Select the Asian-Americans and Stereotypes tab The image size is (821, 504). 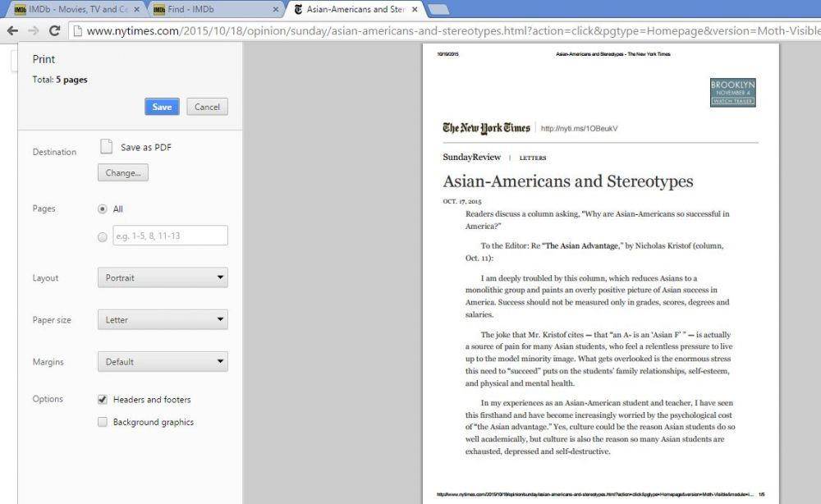point(355,9)
